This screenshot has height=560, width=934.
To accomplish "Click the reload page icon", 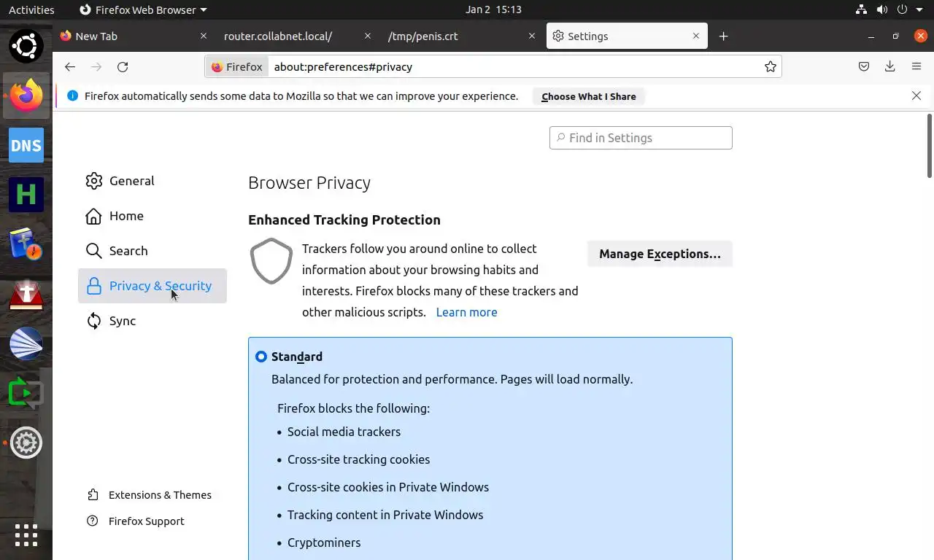I will coord(123,67).
